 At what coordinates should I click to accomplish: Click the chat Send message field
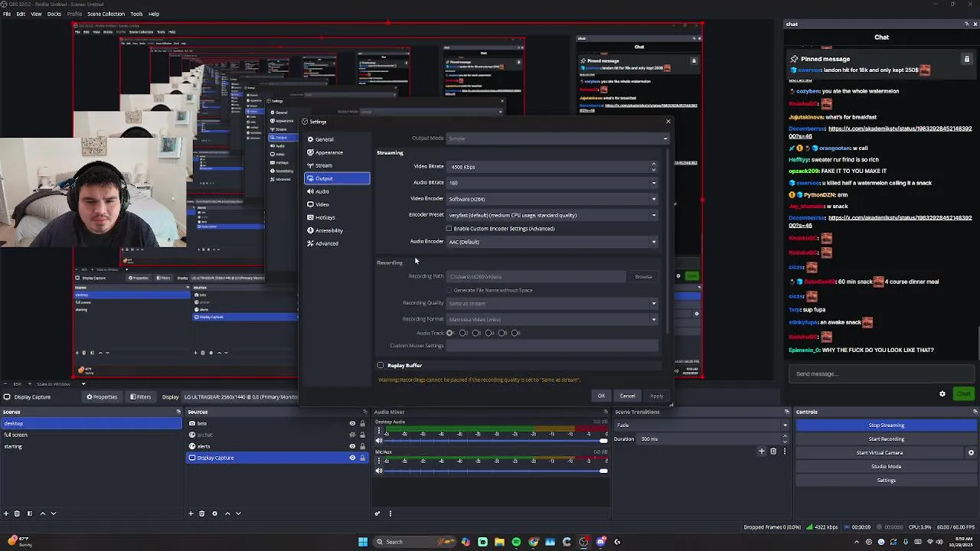tap(880, 374)
